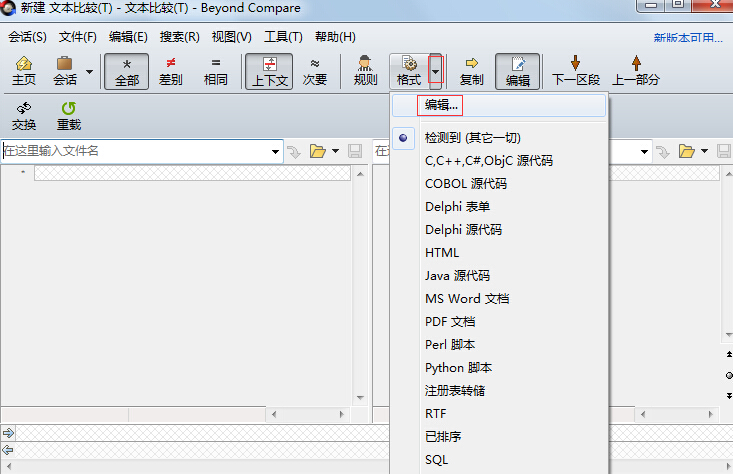
Task: Open the 文件(F) menu
Action: click(78, 36)
